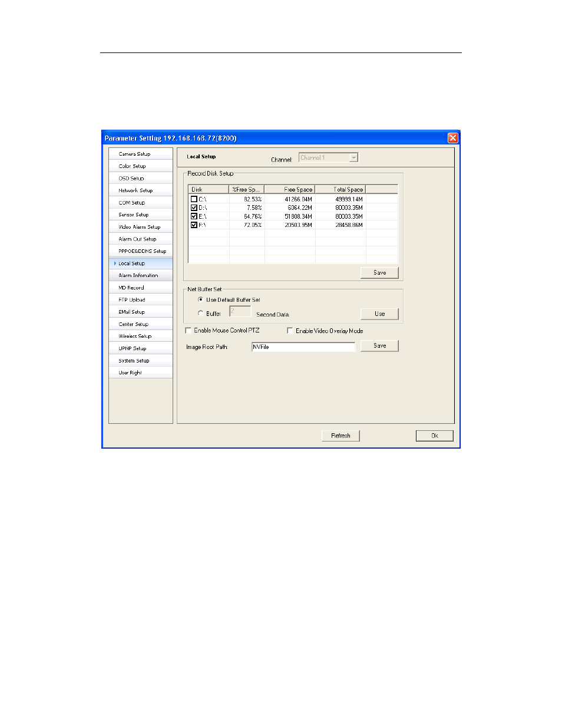Click the Buffer seconds input field

pos(240,311)
